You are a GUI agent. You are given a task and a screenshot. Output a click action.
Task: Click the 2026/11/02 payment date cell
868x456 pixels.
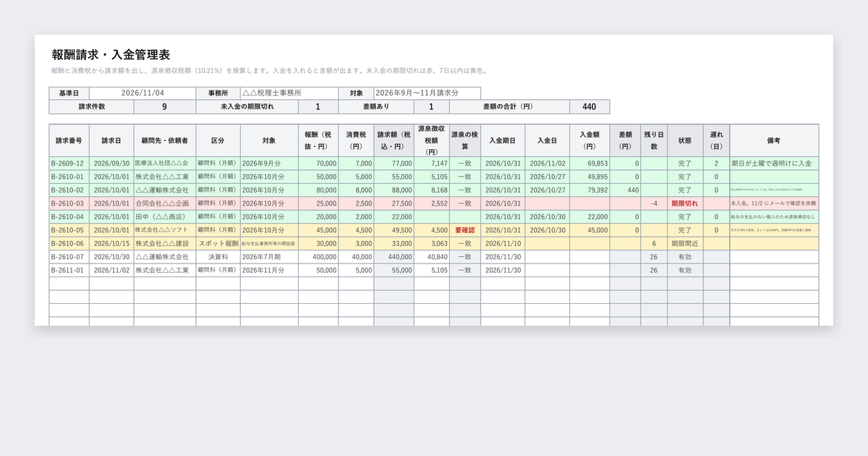(x=548, y=164)
